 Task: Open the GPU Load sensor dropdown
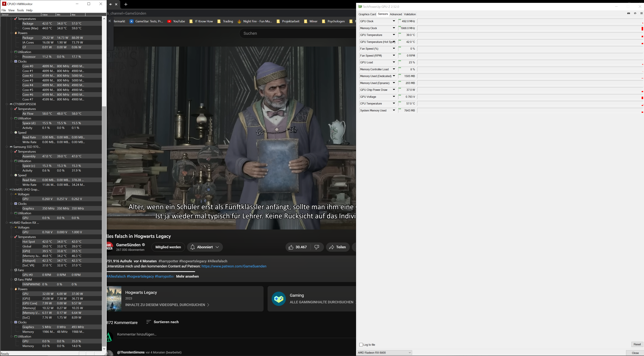[394, 62]
